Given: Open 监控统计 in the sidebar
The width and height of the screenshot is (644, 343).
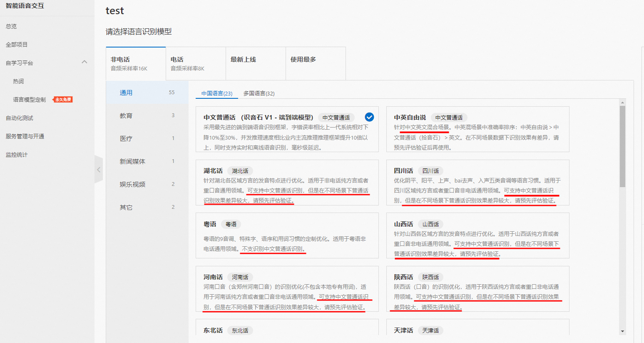Looking at the screenshot, I should 17,155.
